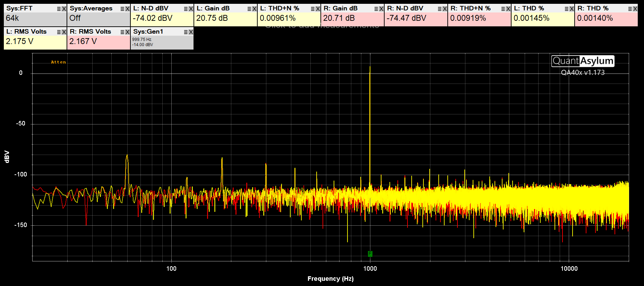Viewport: 644px width, 286px height.
Task: Click the Sys:Averages tile title
Action: tap(91, 8)
